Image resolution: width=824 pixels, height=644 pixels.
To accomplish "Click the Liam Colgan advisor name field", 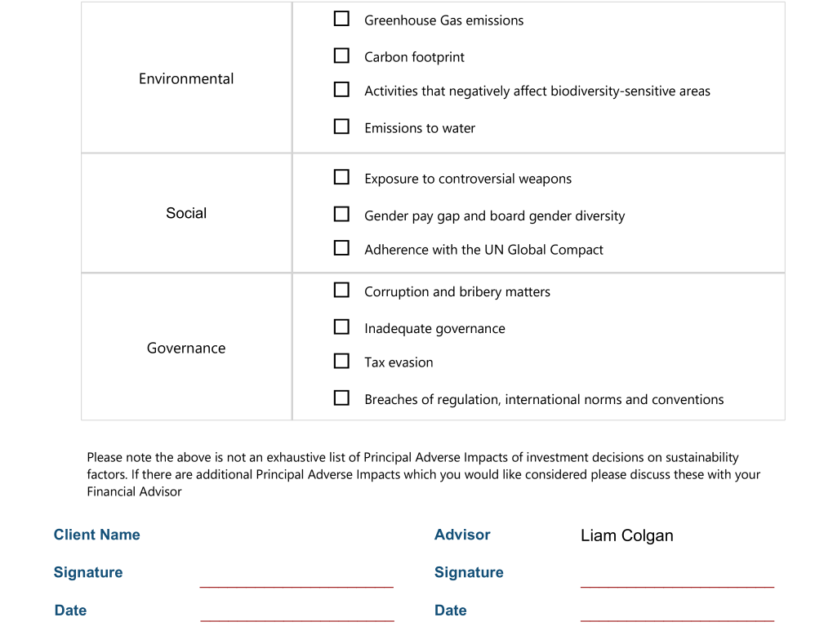I will point(627,536).
